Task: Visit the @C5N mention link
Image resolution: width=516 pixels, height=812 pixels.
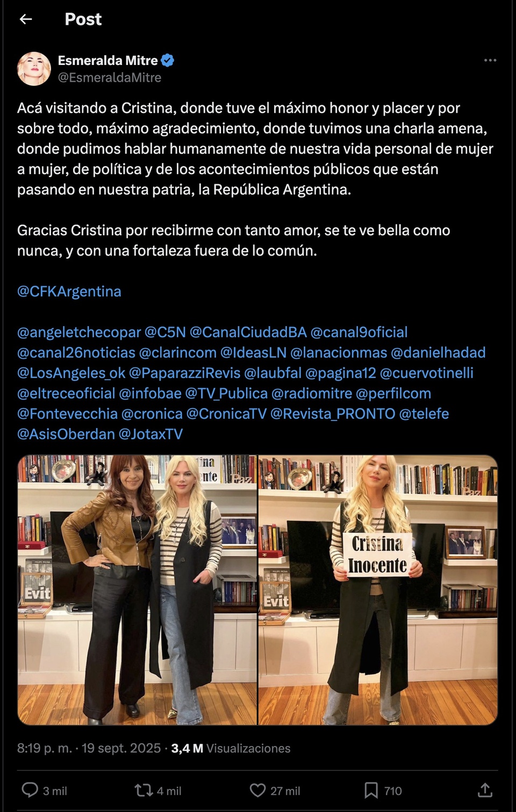Action: click(165, 332)
